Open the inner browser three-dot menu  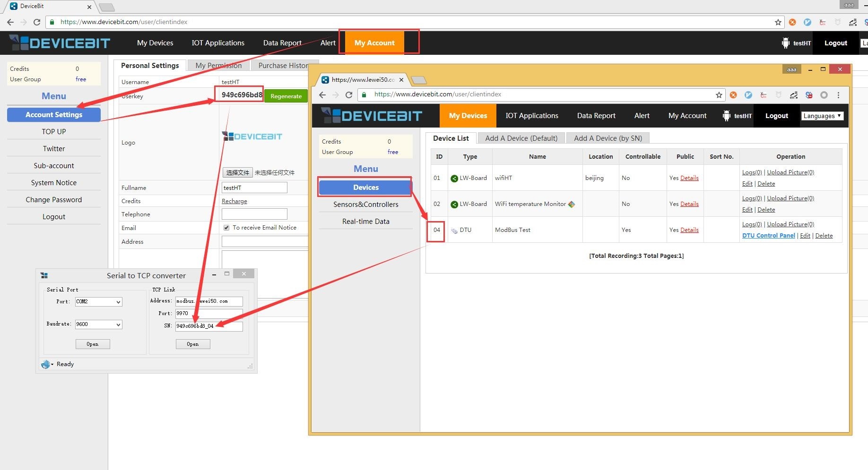pyautogui.click(x=838, y=95)
